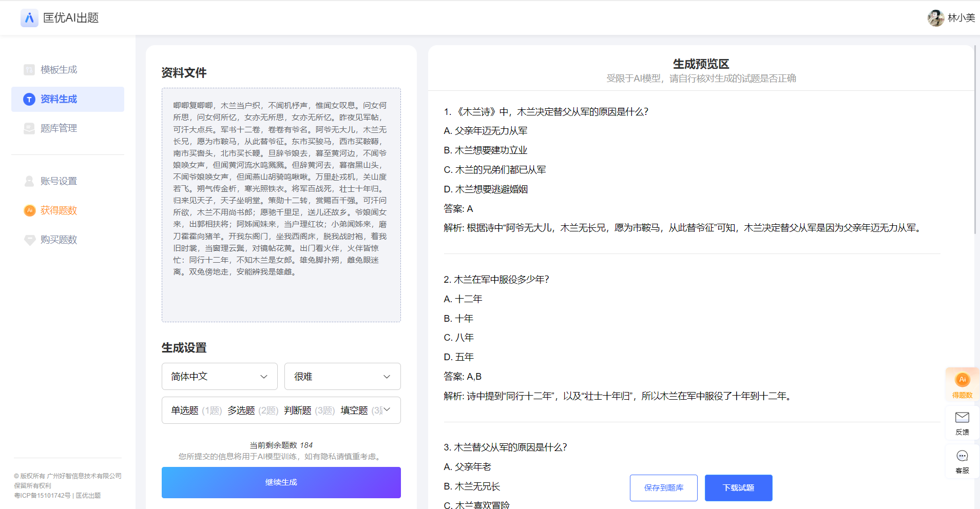Click question 3 title '木兰替父从军的原因是什么?'
The width and height of the screenshot is (980, 509).
click(x=506, y=447)
